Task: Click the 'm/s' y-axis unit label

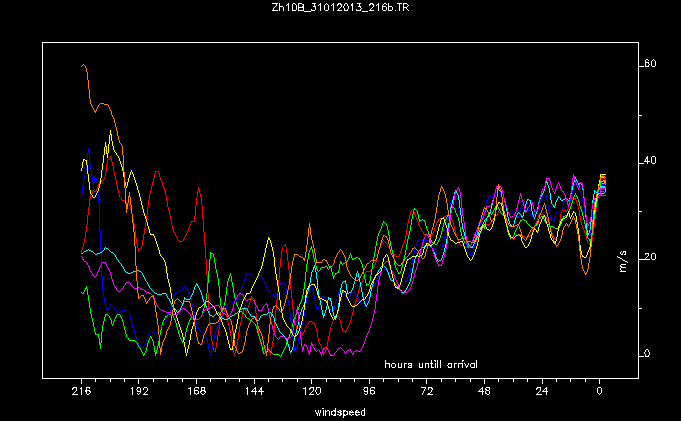Action: (651, 264)
